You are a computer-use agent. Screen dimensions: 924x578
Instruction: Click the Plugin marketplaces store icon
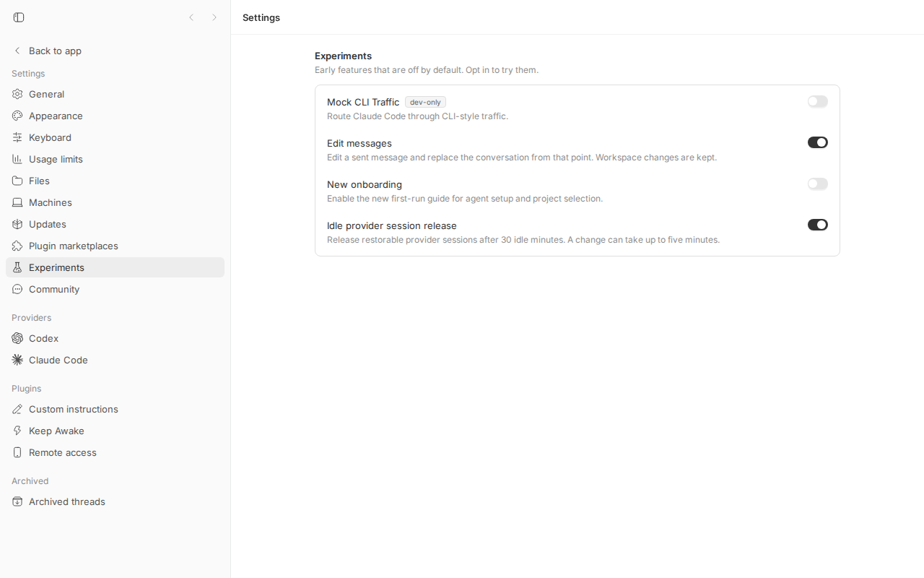17,246
